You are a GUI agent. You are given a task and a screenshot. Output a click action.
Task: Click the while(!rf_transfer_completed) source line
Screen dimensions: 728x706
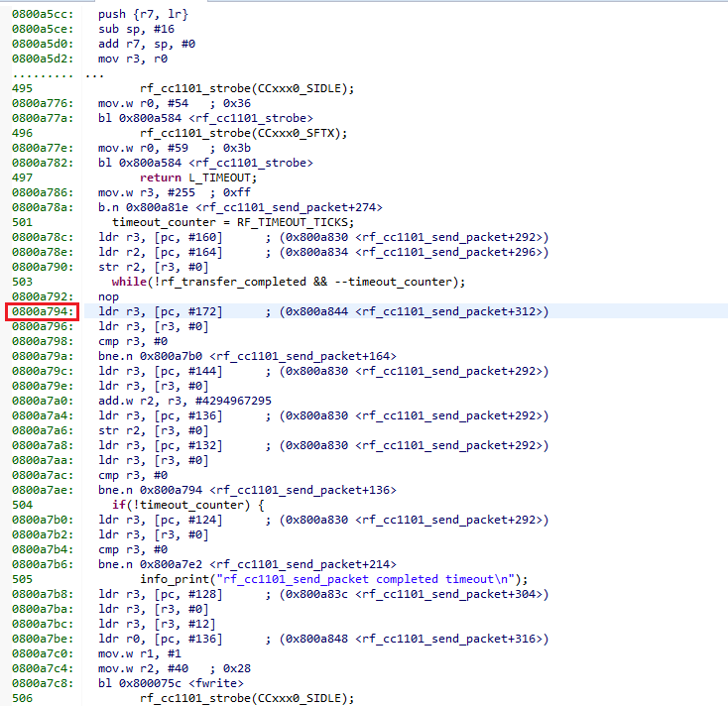click(289, 282)
